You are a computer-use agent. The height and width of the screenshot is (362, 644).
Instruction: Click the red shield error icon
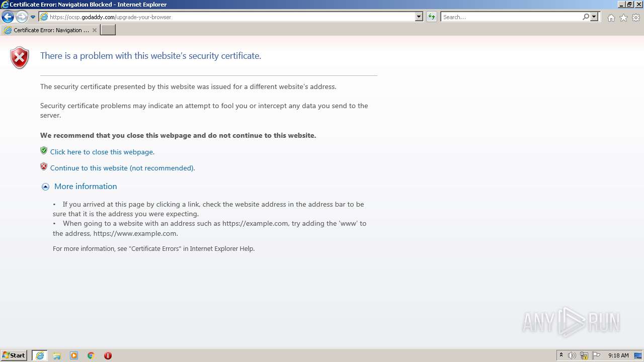[x=20, y=57]
